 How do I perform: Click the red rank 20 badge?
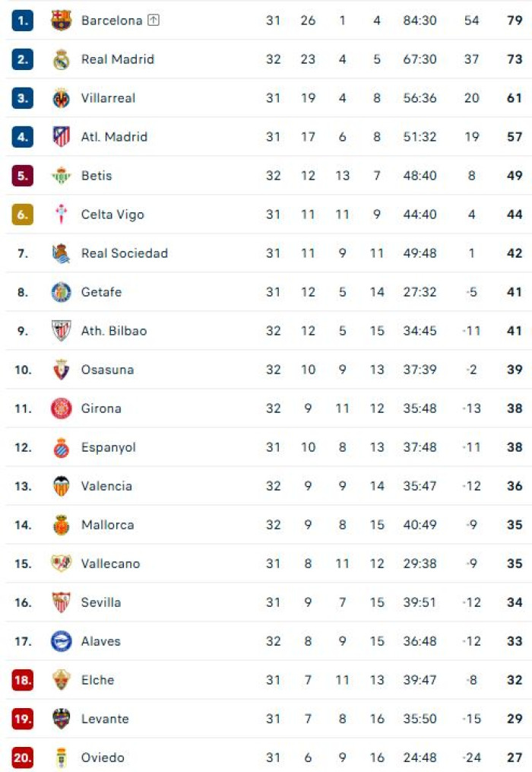pyautogui.click(x=23, y=758)
